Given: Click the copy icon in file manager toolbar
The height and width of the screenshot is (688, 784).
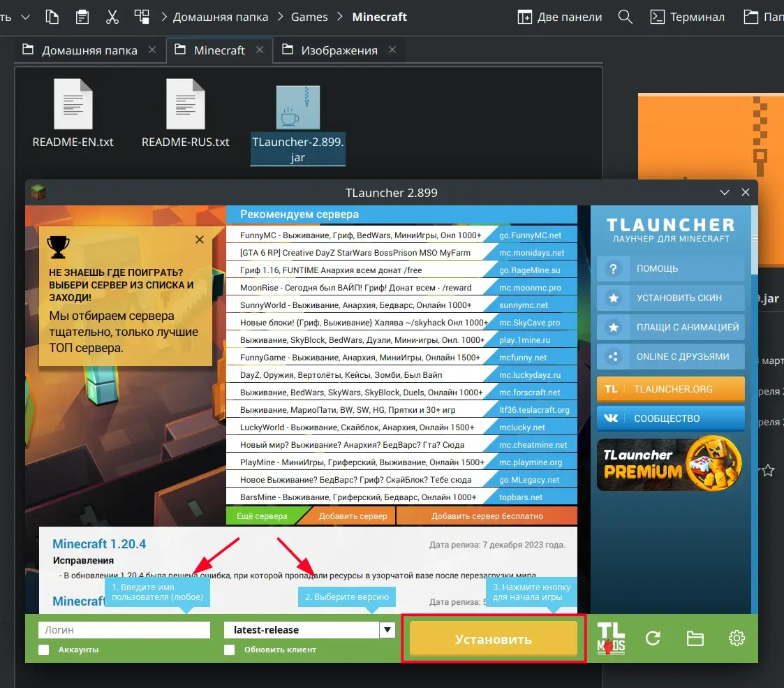Looking at the screenshot, I should [52, 17].
